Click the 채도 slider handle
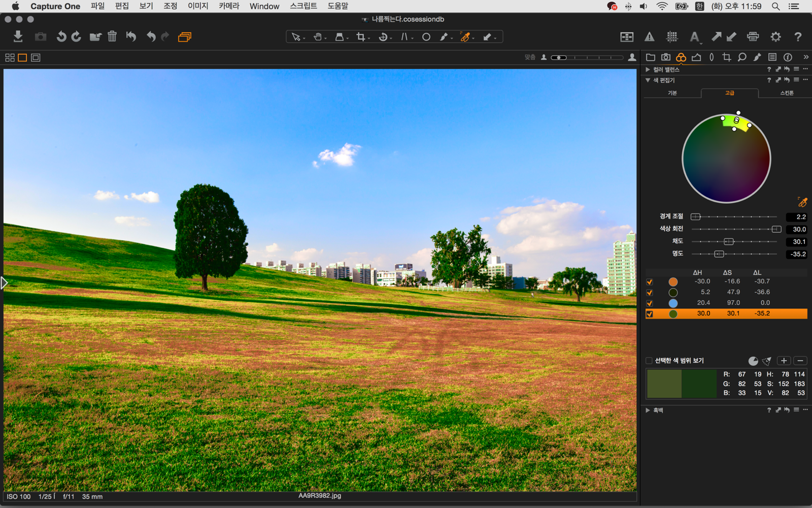Screen dimensions: 812x508 pyautogui.click(x=729, y=242)
